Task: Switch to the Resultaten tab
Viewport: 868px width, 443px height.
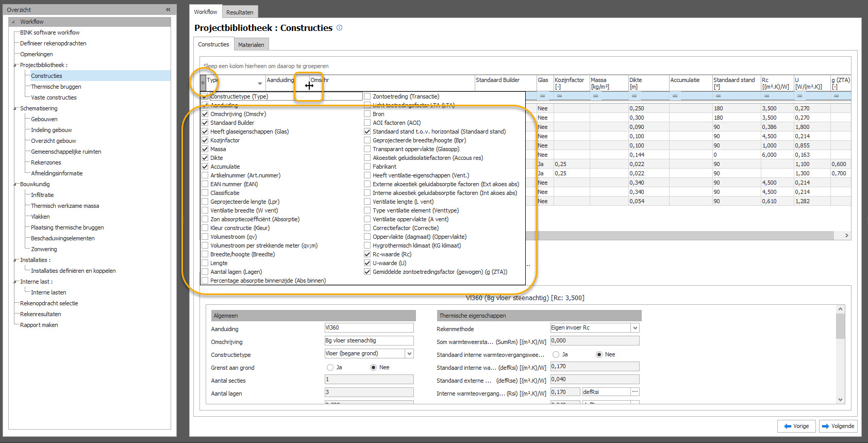Action: pyautogui.click(x=240, y=12)
